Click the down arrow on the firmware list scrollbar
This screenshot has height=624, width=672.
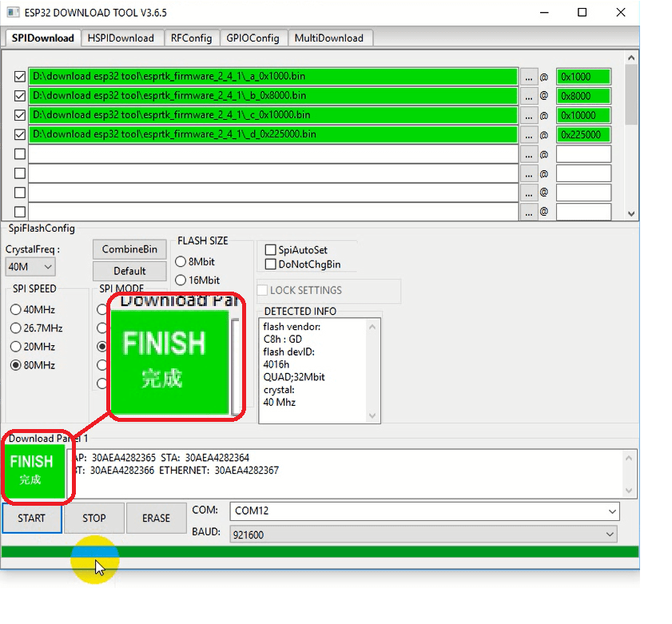pos(631,212)
